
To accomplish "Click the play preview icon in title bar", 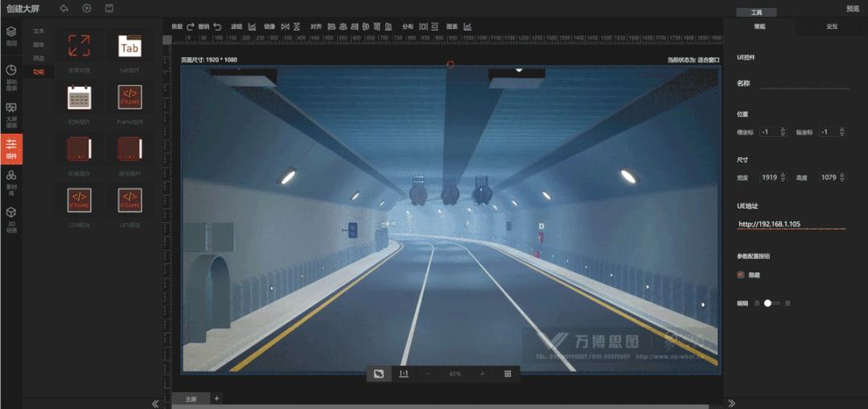I will tap(86, 8).
